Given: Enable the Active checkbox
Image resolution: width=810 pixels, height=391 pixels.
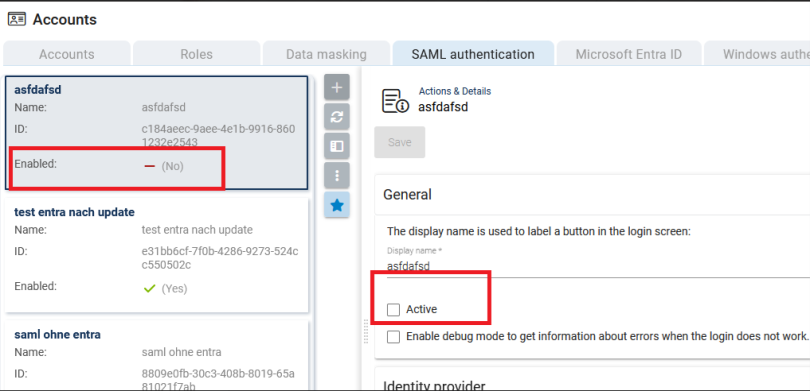Looking at the screenshot, I should 394,309.
